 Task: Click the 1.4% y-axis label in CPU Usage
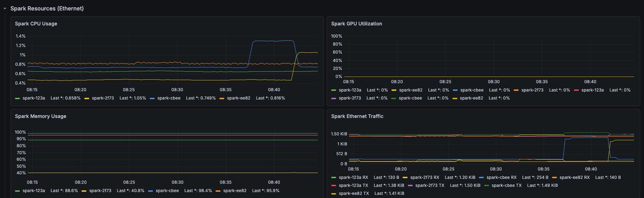tap(20, 36)
